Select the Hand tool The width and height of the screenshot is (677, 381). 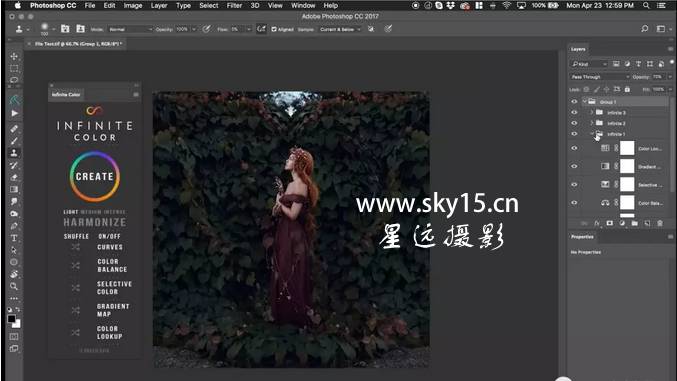click(14, 274)
